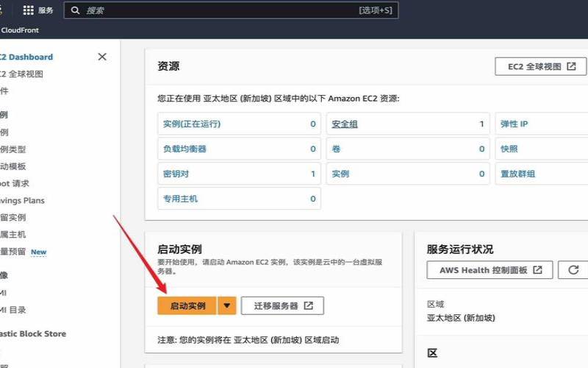Open the 负载均衡器 resource link
The image size is (588, 368).
(x=184, y=149)
